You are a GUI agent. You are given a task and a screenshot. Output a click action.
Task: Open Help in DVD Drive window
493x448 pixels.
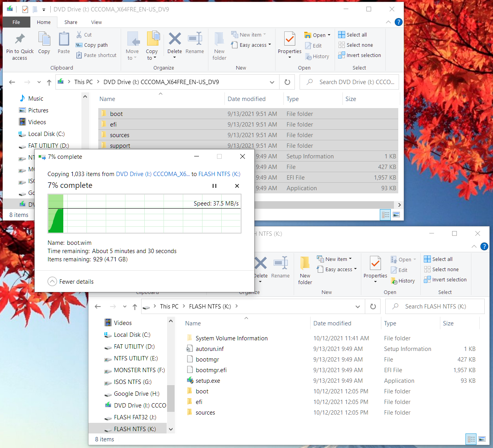tap(399, 22)
